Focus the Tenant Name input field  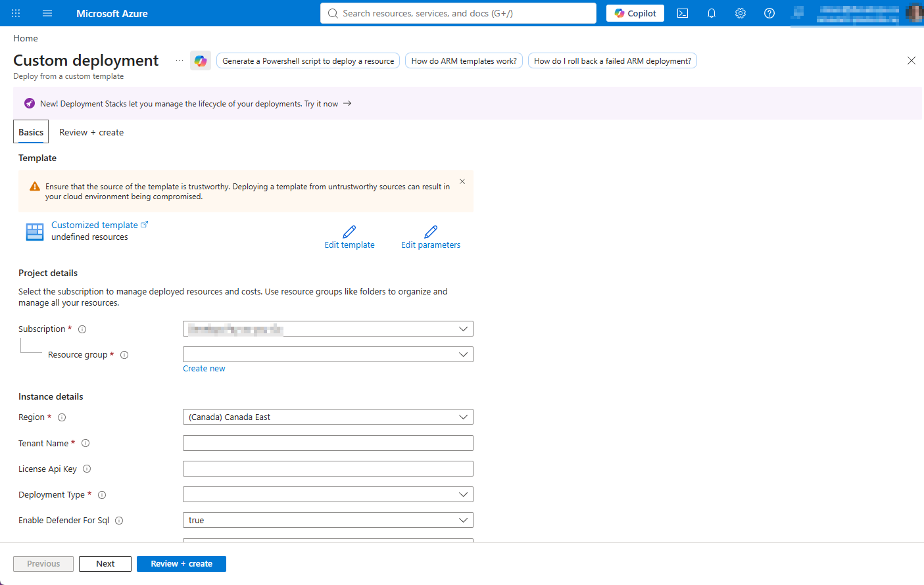coord(328,443)
